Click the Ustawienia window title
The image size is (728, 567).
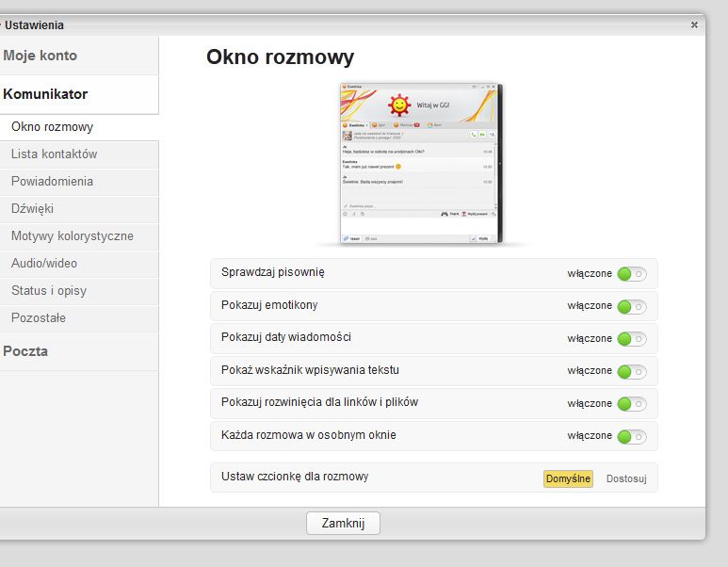34,25
